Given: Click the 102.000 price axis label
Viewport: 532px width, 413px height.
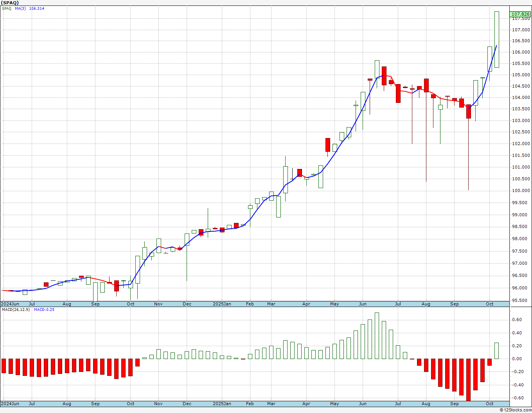Looking at the screenshot, I should tap(521, 144).
